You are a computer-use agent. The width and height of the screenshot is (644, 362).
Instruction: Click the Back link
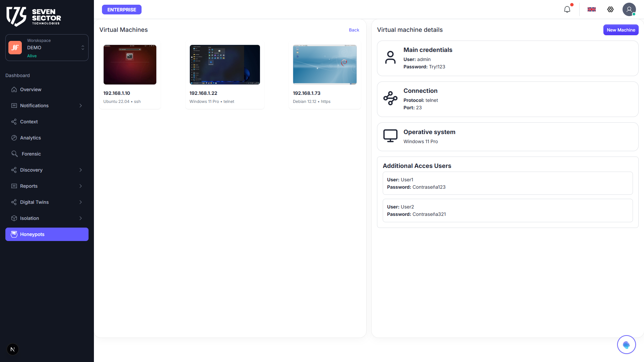[354, 30]
